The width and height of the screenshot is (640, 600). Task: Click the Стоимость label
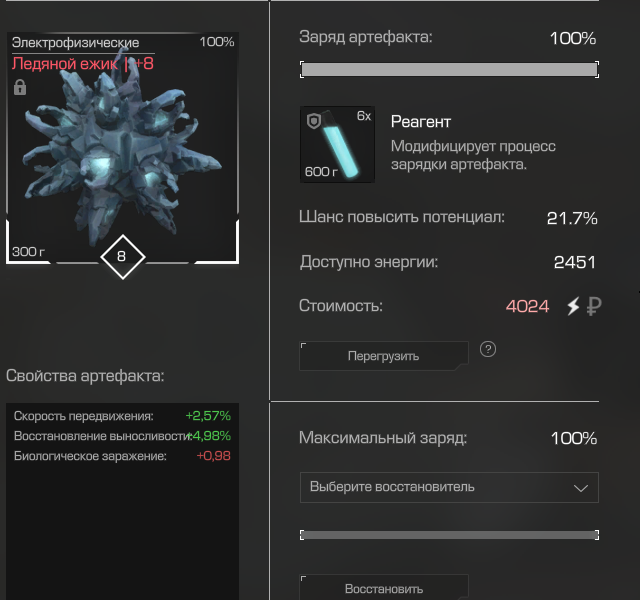point(341,306)
